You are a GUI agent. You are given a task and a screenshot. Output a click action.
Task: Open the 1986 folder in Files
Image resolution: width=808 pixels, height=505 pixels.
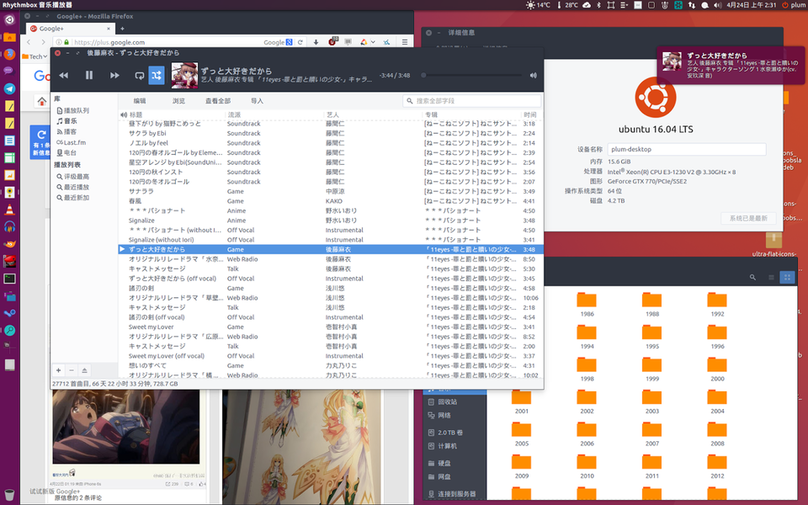(587, 304)
